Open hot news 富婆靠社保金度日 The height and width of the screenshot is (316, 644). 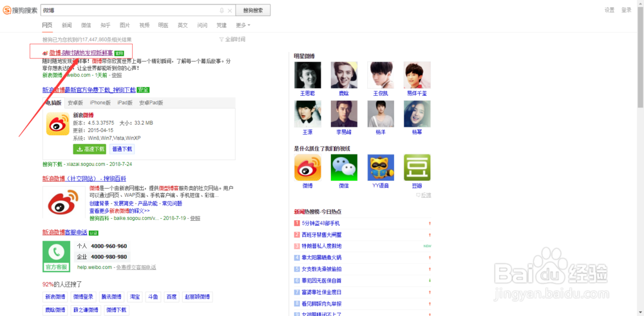(321, 292)
